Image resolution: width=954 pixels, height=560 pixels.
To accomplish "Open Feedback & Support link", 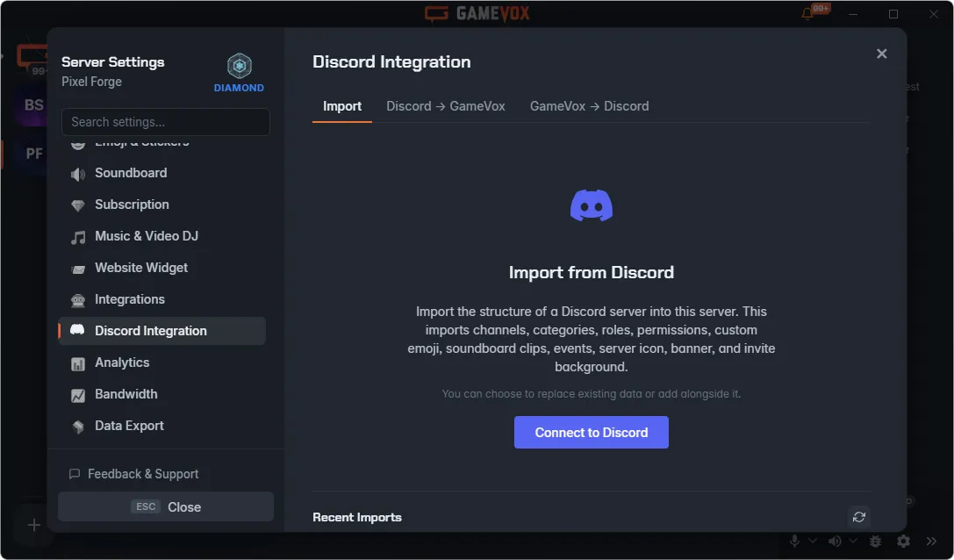I will pos(134,474).
